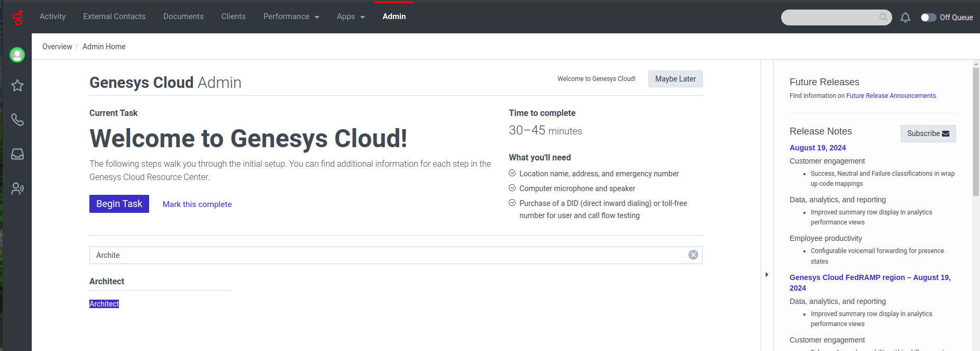Viewport: 980px width, 351px height.
Task: Click the right panel scrollbar thumb
Action: click(x=976, y=132)
